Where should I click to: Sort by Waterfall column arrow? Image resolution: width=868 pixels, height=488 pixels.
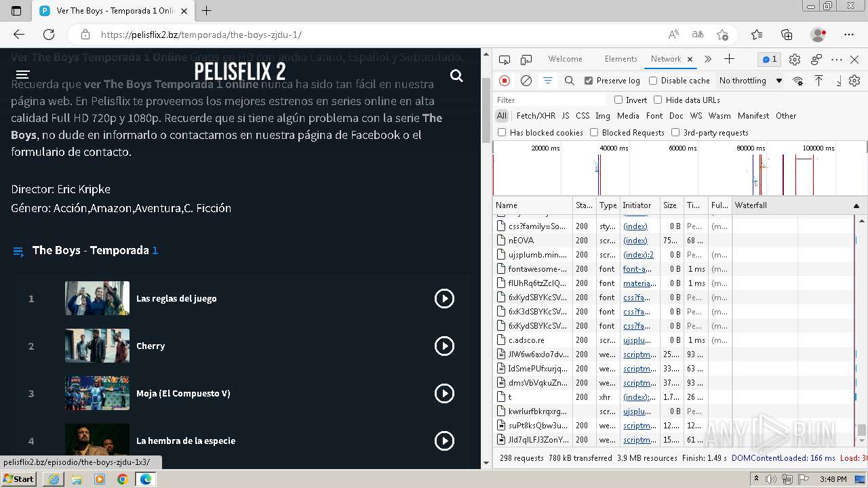pyautogui.click(x=856, y=205)
